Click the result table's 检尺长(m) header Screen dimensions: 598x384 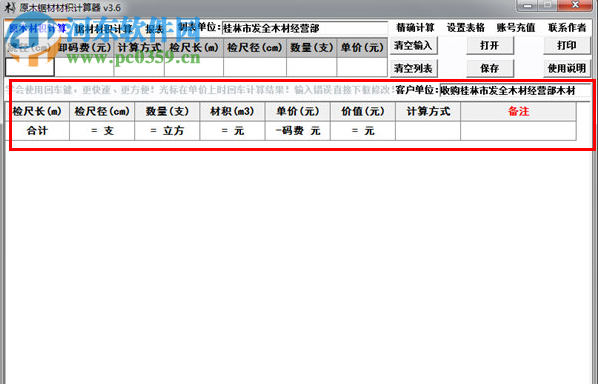click(37, 112)
